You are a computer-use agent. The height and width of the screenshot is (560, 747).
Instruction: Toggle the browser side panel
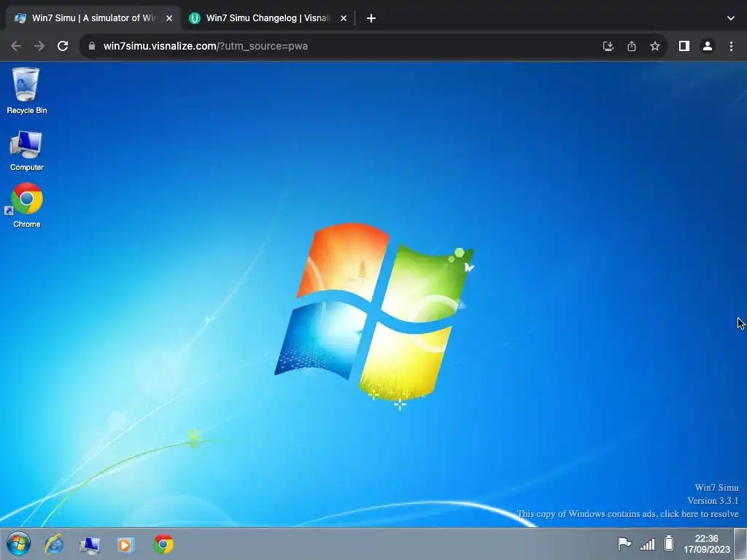click(684, 46)
